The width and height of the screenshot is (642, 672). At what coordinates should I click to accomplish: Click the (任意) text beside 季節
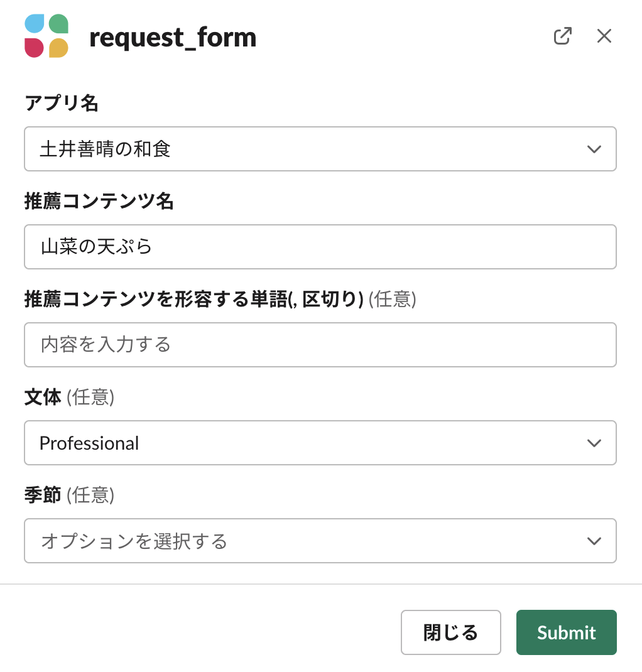(x=90, y=496)
